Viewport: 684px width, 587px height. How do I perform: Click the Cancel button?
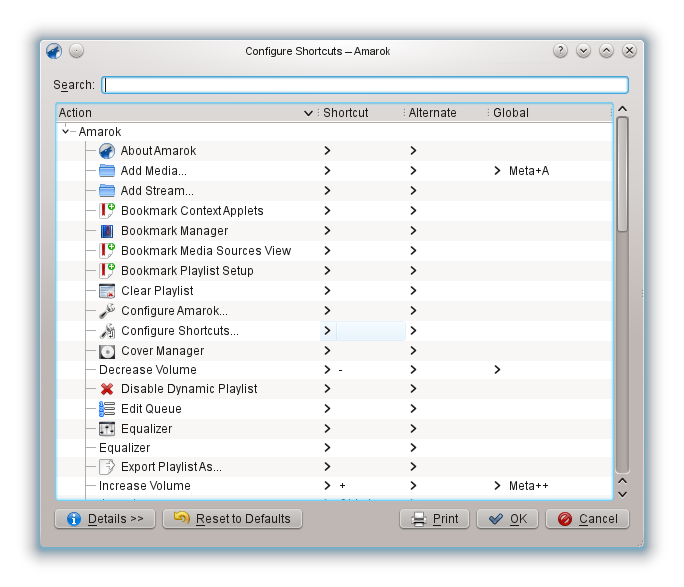(588, 519)
